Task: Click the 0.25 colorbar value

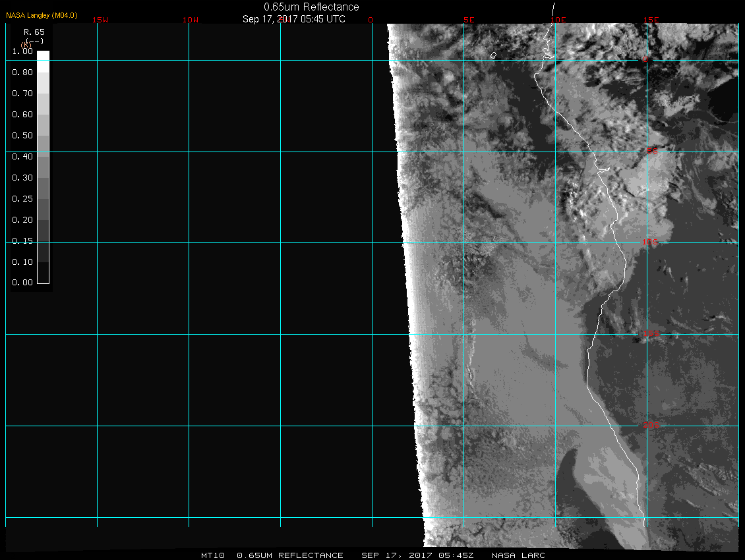Action: click(x=22, y=198)
